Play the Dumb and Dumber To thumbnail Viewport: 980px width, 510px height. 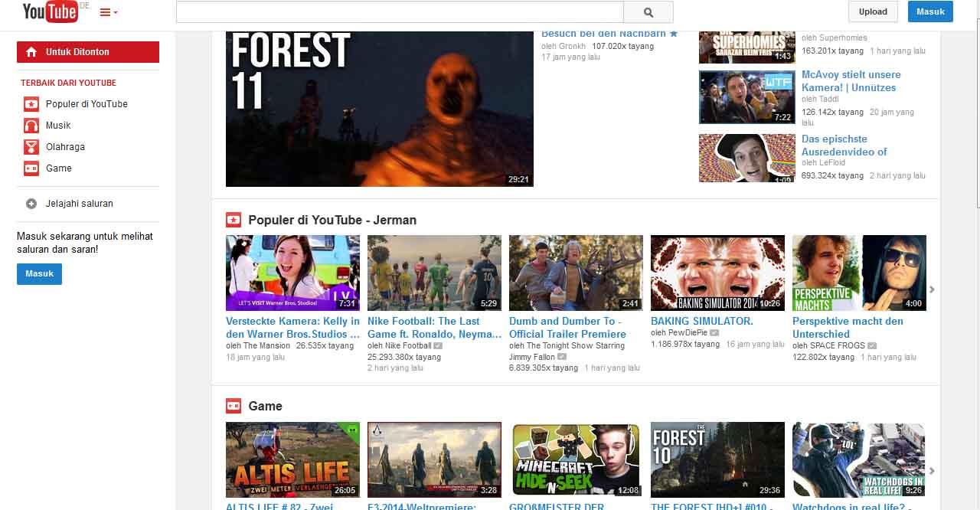576,273
